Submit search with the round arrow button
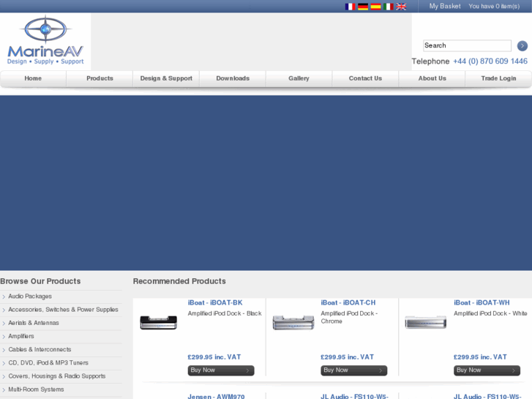The image size is (532, 399). coord(522,45)
